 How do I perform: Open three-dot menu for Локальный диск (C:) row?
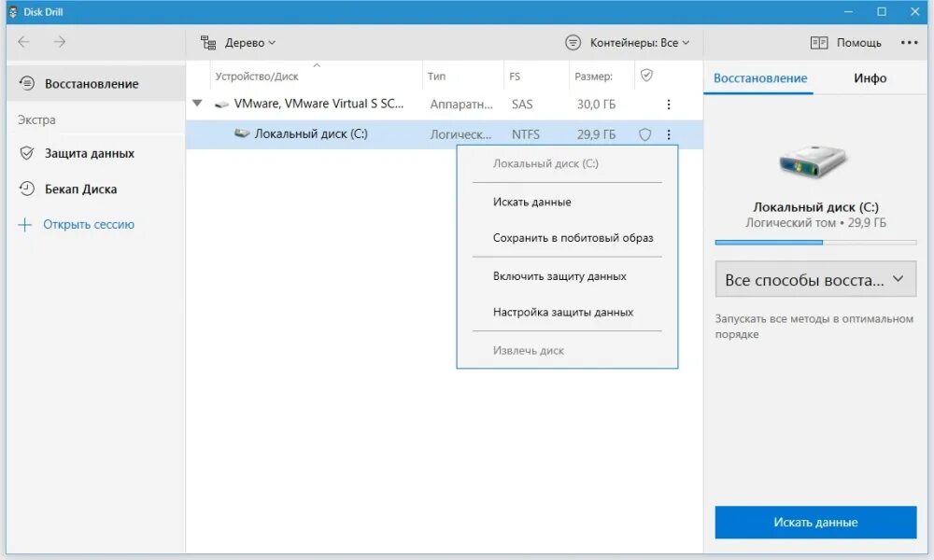point(669,134)
